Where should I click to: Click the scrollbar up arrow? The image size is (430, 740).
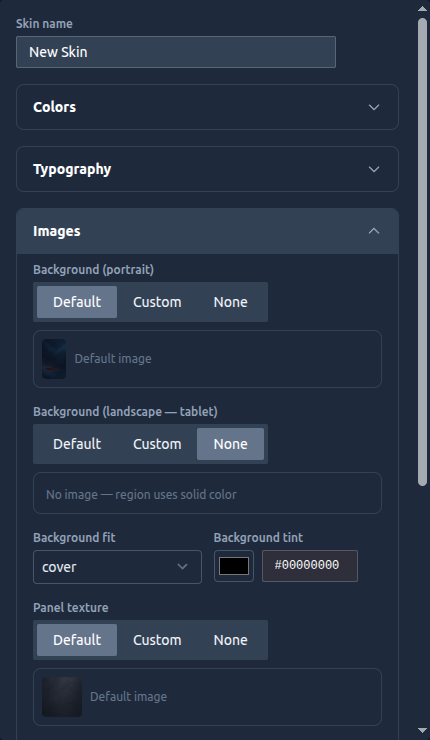422,8
